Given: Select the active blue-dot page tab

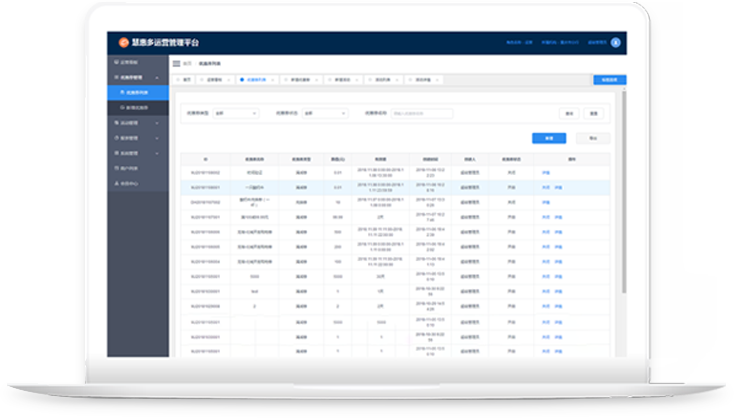Looking at the screenshot, I should click(254, 79).
